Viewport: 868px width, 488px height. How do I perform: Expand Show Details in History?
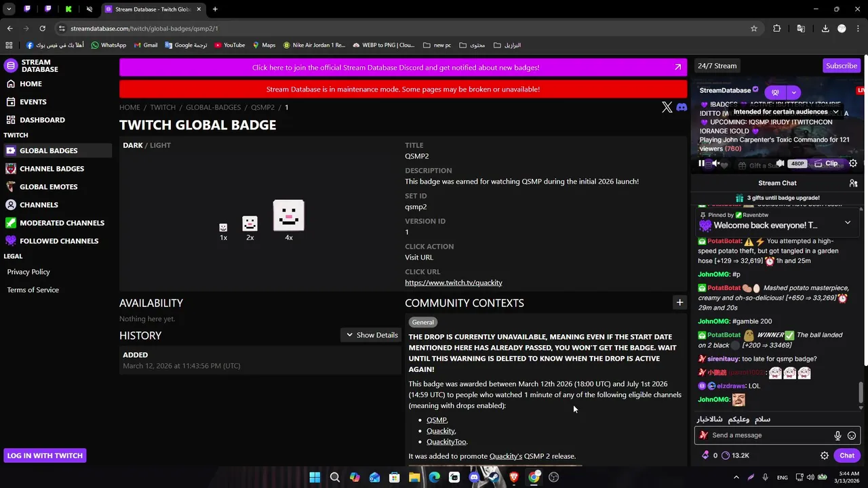[x=372, y=335]
